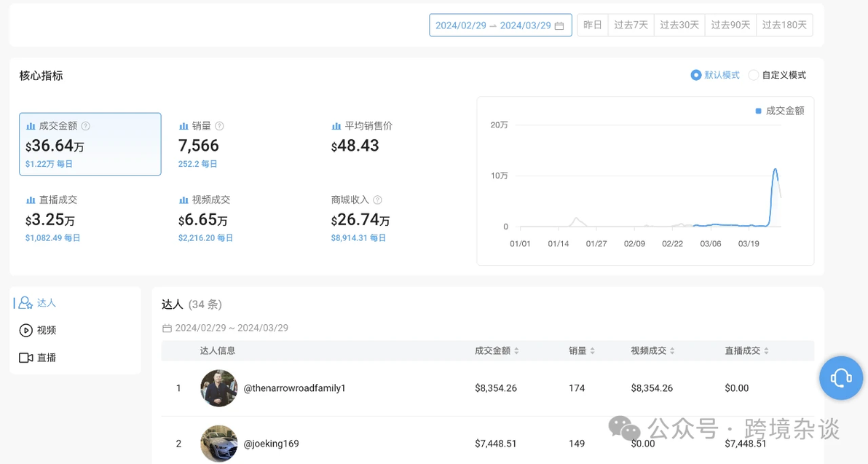This screenshot has width=868, height=464.
Task: Click sales count 174 in row 1
Action: [577, 388]
